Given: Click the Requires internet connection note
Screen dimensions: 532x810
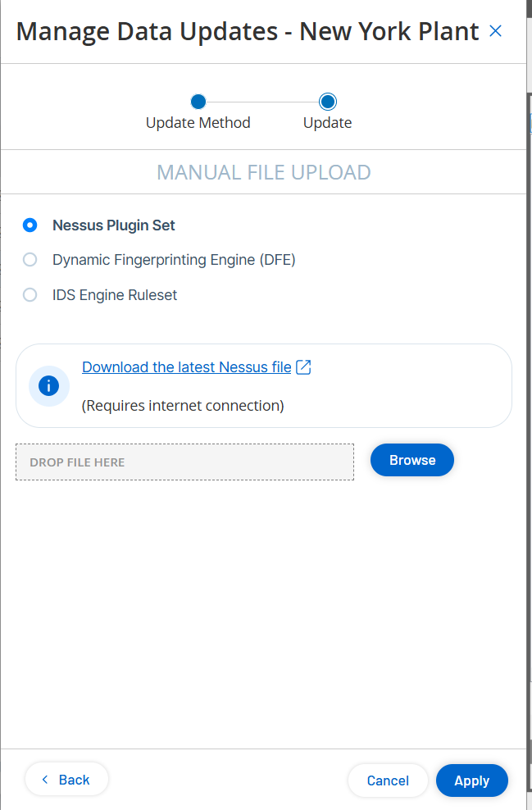Looking at the screenshot, I should (183, 406).
